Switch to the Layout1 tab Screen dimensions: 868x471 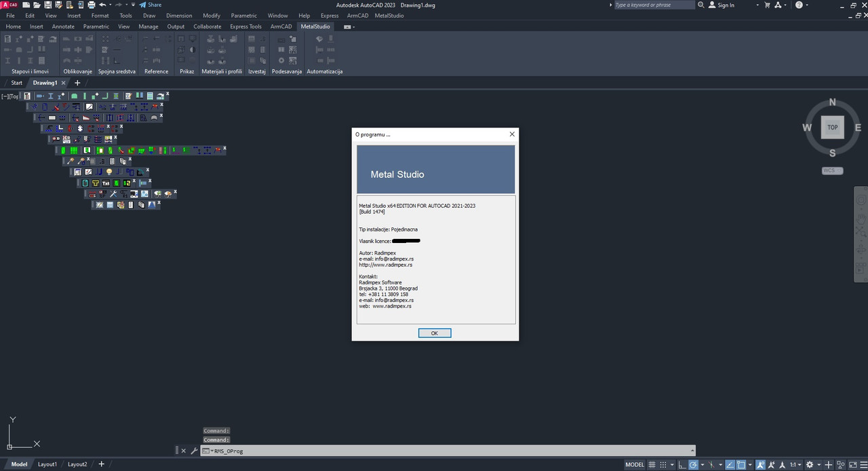(47, 464)
